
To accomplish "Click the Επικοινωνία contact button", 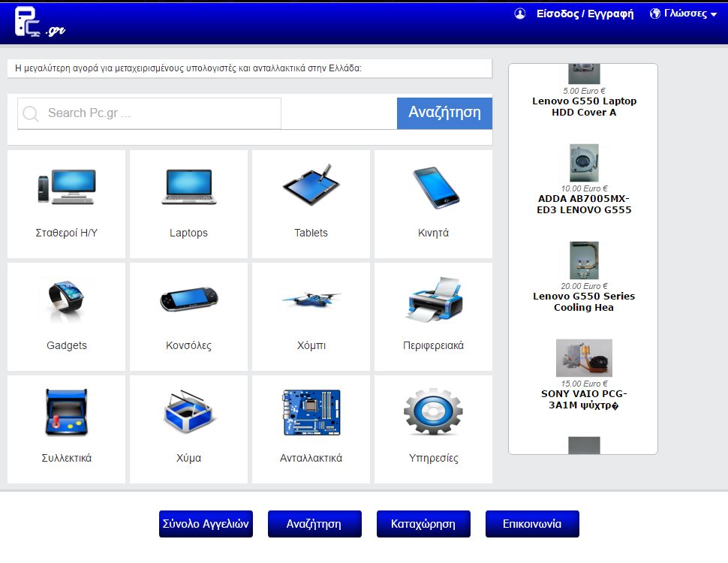I will click(x=532, y=524).
